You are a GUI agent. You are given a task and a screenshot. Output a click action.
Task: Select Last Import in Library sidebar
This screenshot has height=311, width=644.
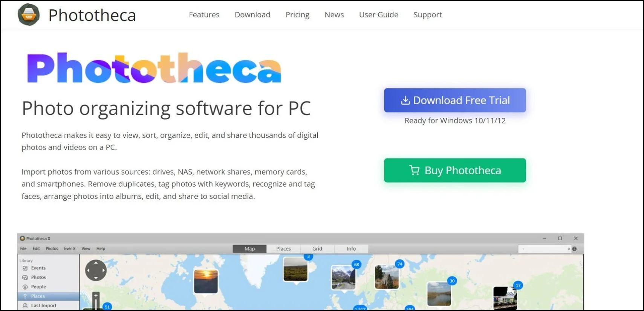point(44,306)
